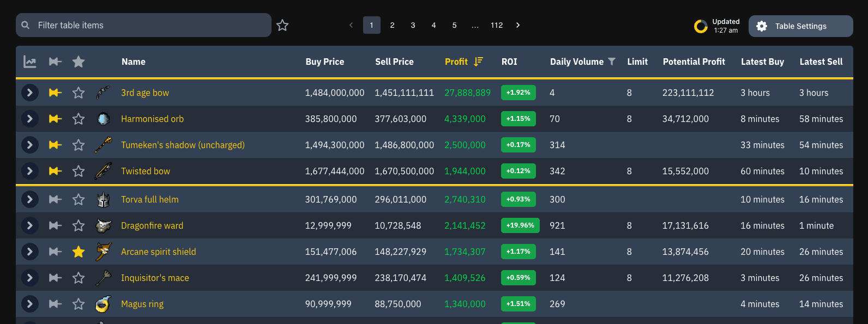Click the Profit descending sort icon
The height and width of the screenshot is (324, 868).
point(478,62)
